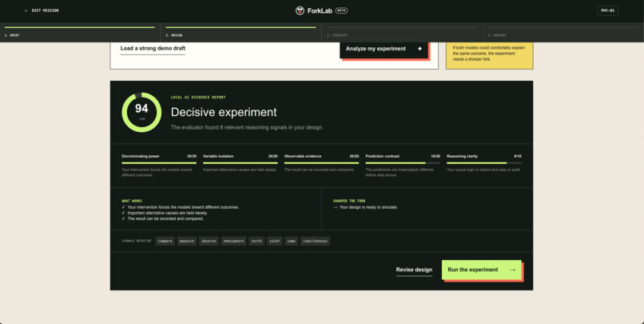Click the 'same' signal chip
The width and height of the screenshot is (644, 324).
(x=292, y=242)
